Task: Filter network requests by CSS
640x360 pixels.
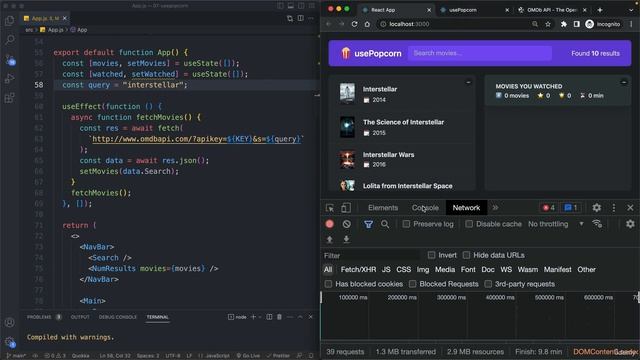Action: coord(403,269)
